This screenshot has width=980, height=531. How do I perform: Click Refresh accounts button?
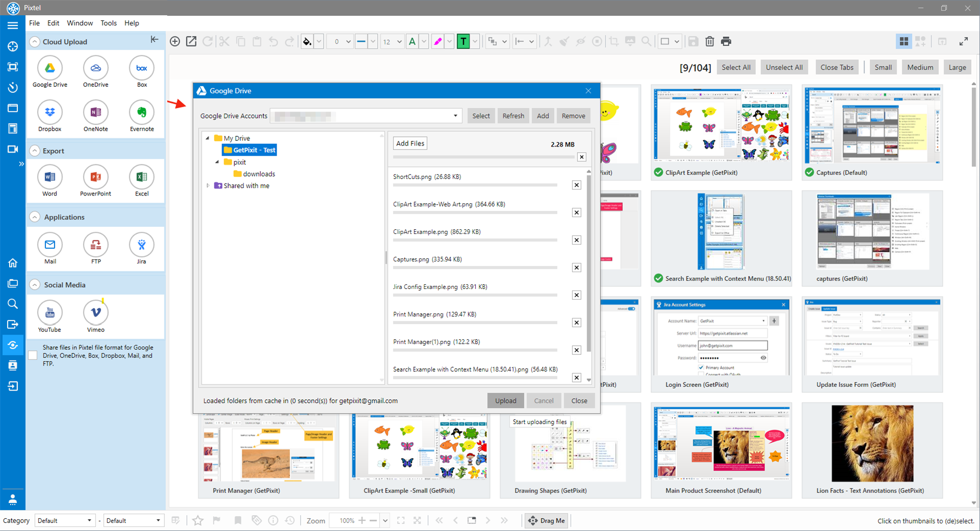513,116
